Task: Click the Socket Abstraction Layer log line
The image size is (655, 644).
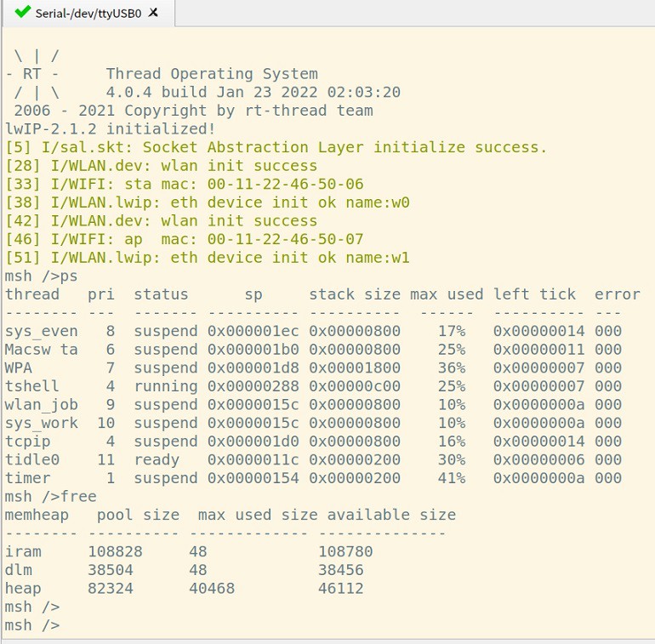Action: tap(276, 147)
